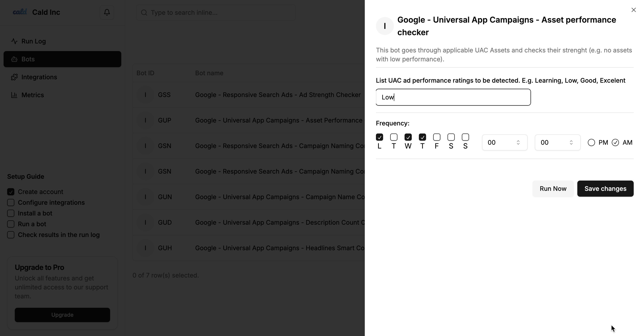
Task: Click the avatar icon of GSS row
Action: coord(145,95)
